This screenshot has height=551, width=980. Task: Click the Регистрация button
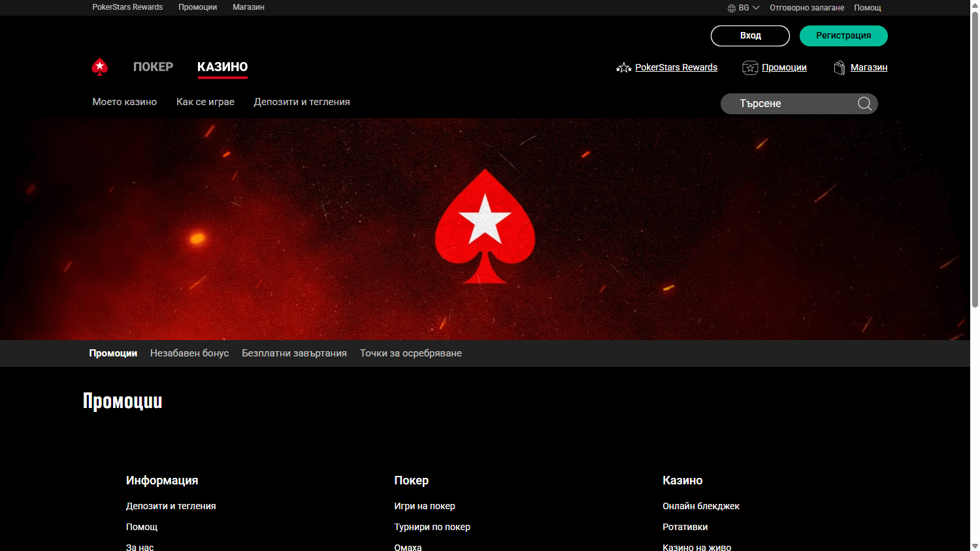pyautogui.click(x=843, y=36)
